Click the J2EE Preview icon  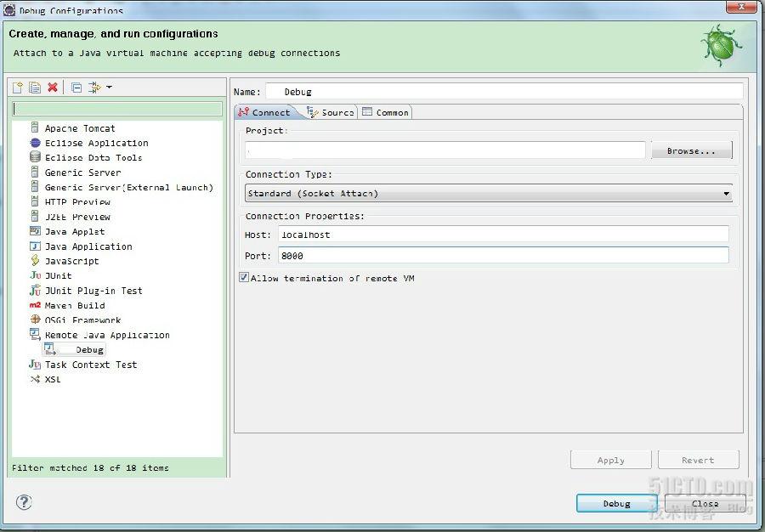click(35, 216)
